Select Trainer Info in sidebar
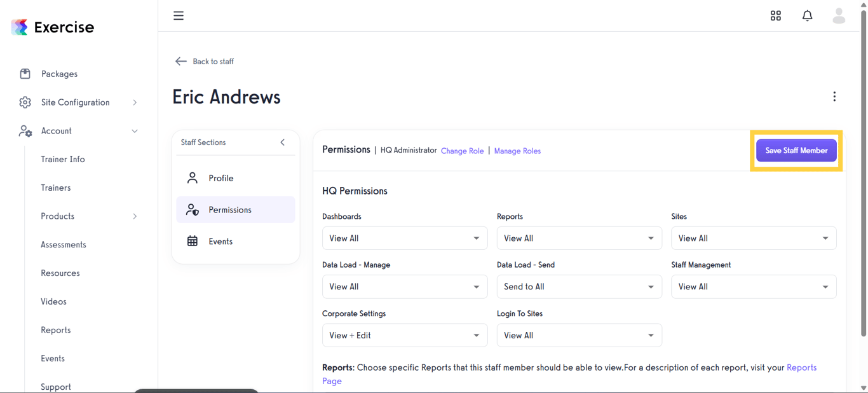 [63, 160]
